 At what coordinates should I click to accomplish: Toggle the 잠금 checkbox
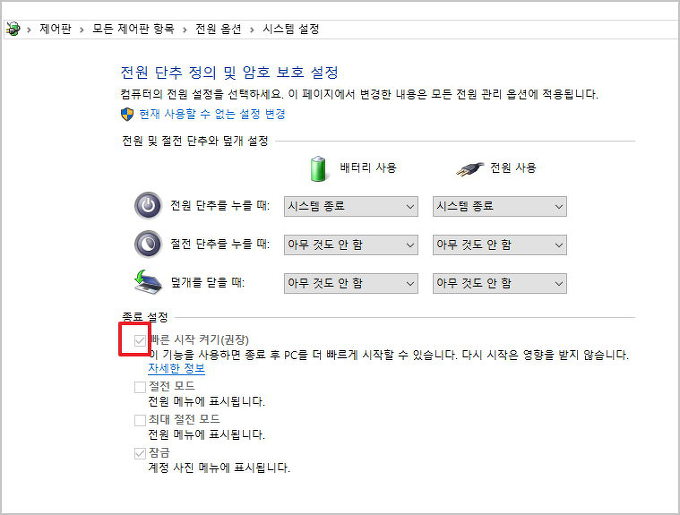pos(140,453)
